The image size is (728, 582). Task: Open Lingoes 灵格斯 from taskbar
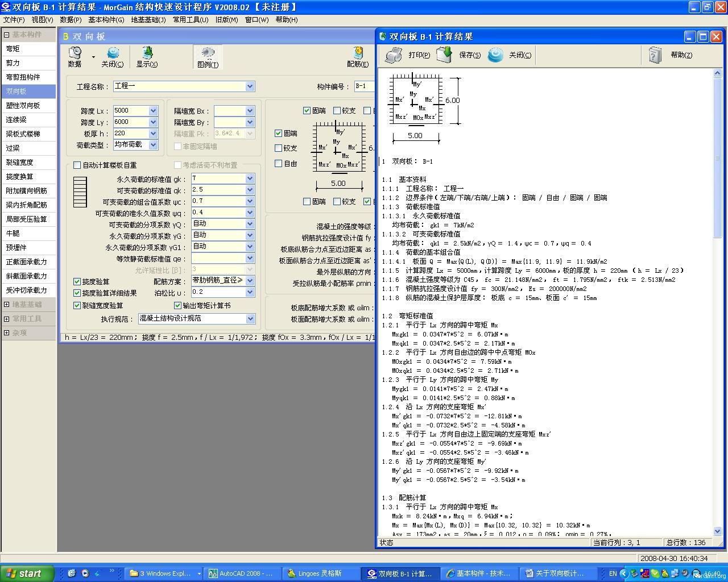320,573
